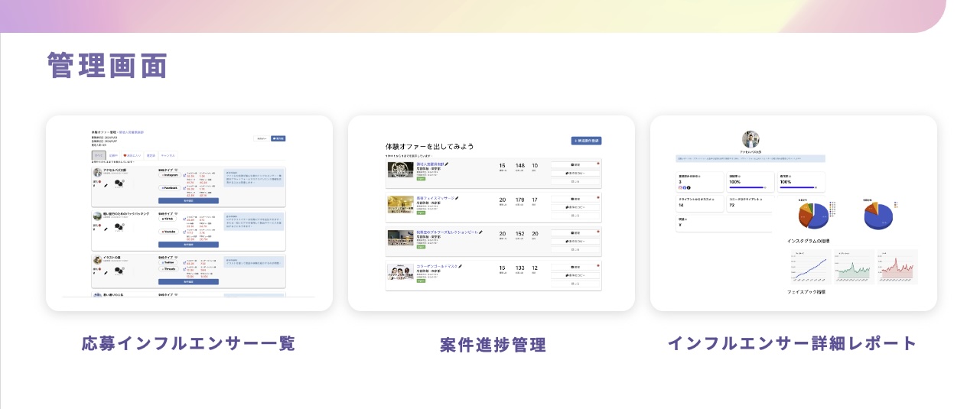Click the stat card showing 14

click(700, 203)
